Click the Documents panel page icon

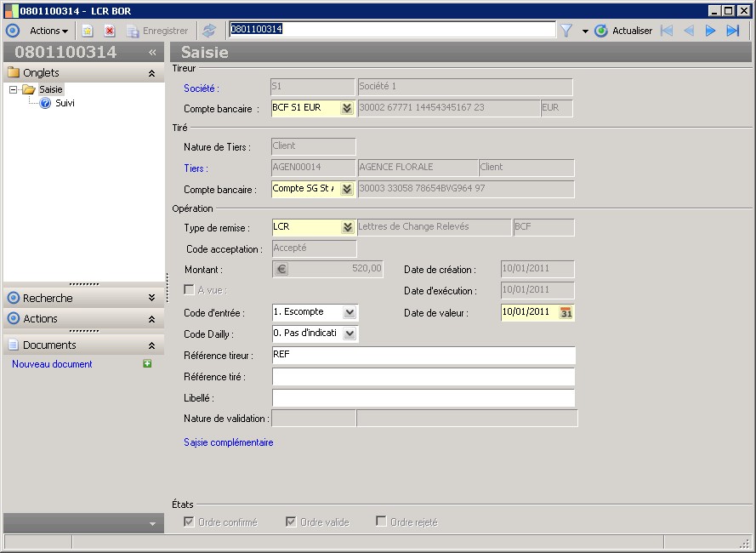click(14, 345)
